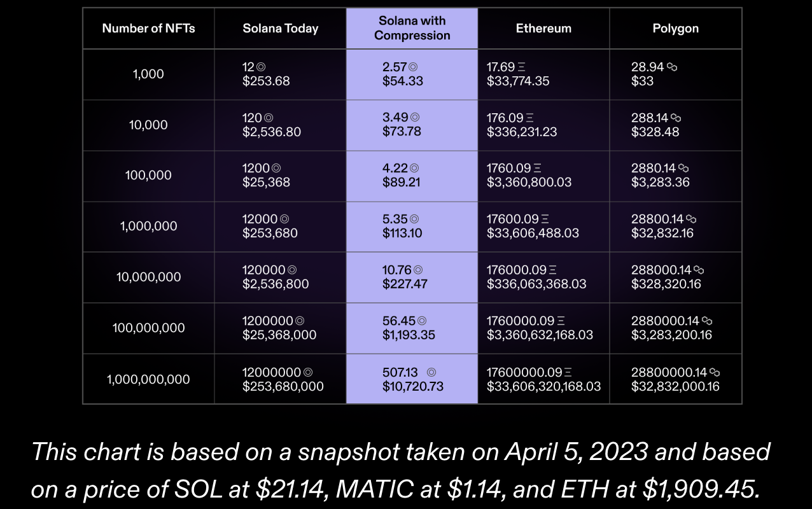Image resolution: width=812 pixels, height=509 pixels.
Task: Select the Number of NFTs column header
Action: (x=148, y=28)
